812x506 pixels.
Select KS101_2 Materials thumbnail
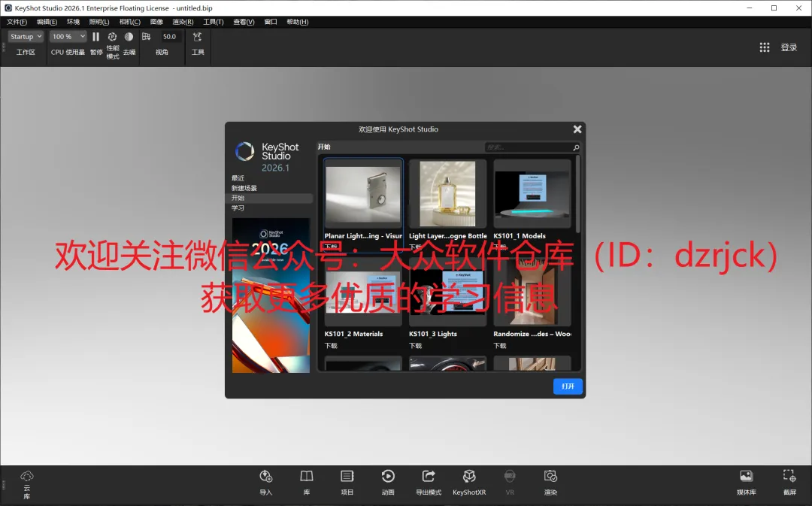(x=363, y=292)
